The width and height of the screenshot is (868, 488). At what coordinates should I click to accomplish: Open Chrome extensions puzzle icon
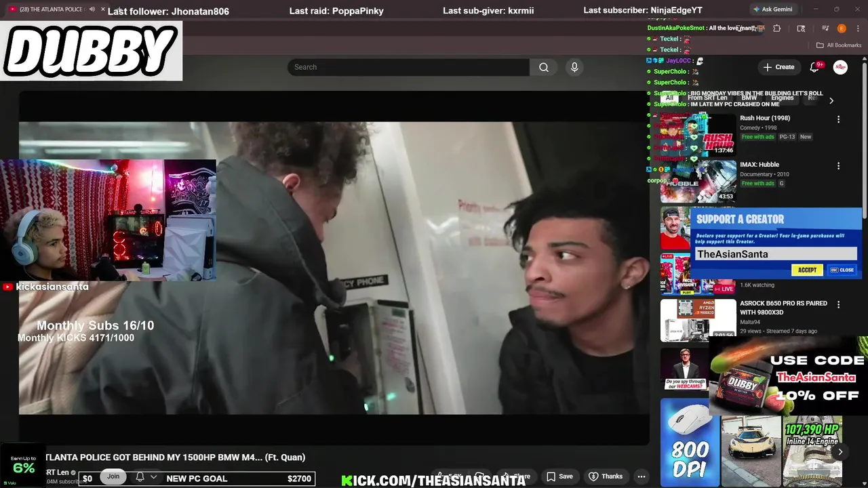777,28
